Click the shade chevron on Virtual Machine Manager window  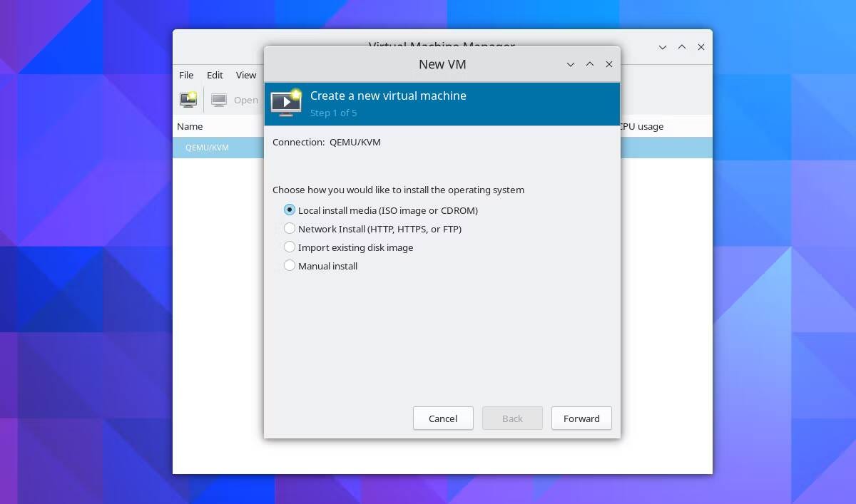[662, 47]
